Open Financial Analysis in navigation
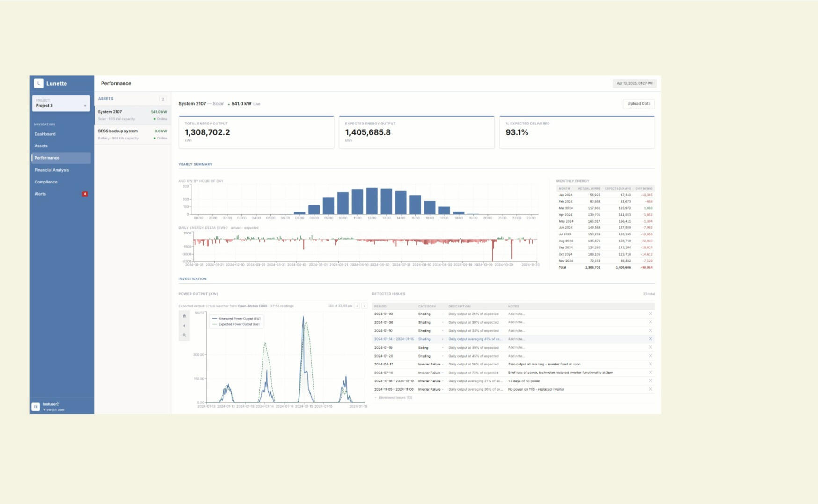The image size is (818, 504). (51, 170)
